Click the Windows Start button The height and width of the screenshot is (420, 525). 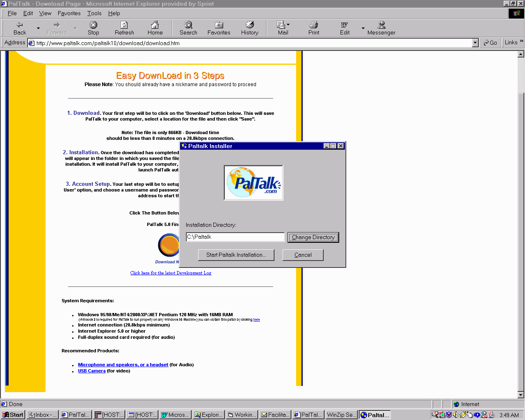13,415
